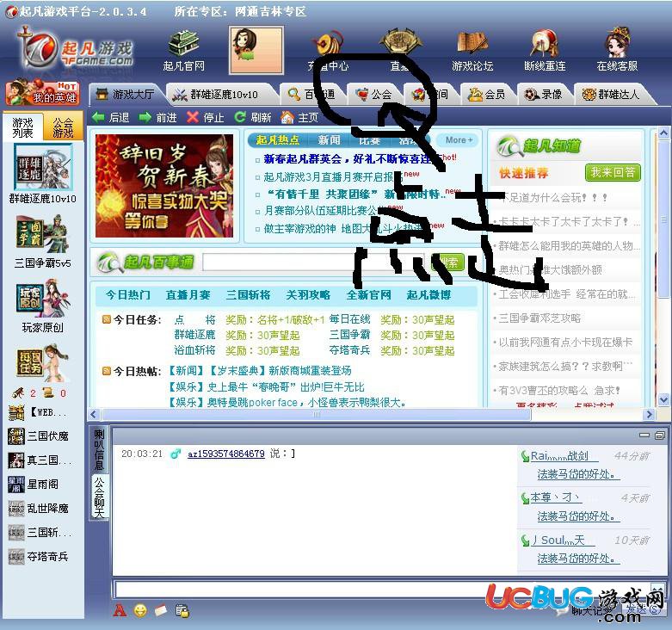The width and height of the screenshot is (672, 630).
Task: Open the font settings red A icon
Action: [x=120, y=610]
